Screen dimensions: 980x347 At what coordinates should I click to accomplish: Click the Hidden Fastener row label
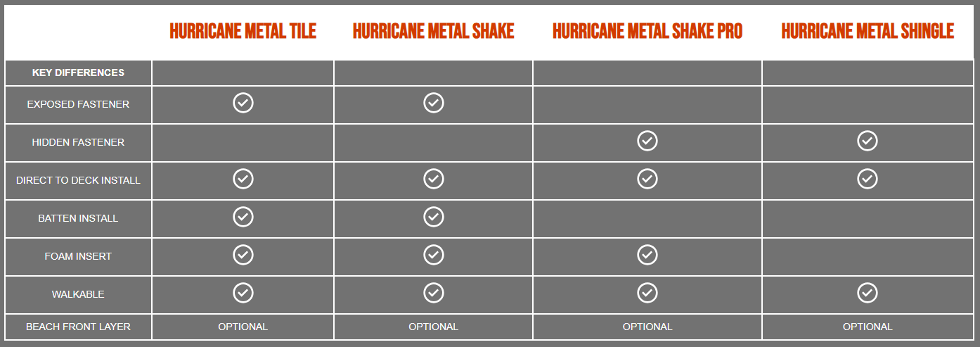click(x=78, y=142)
